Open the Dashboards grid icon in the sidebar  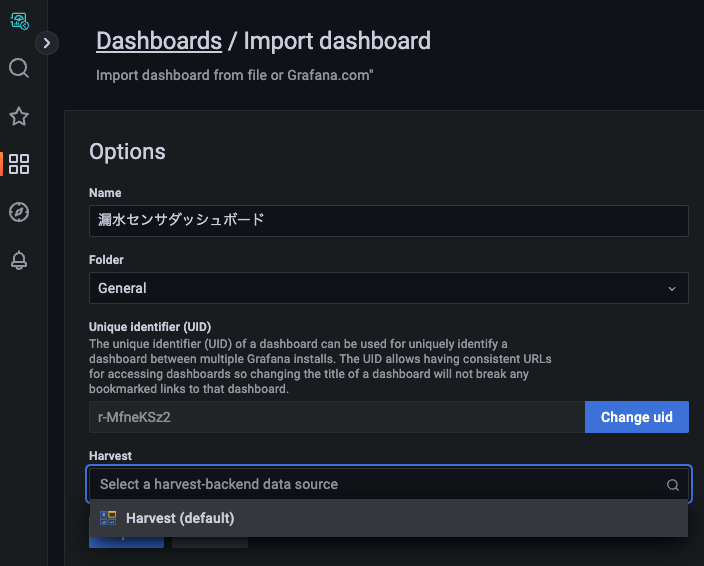tap(19, 164)
